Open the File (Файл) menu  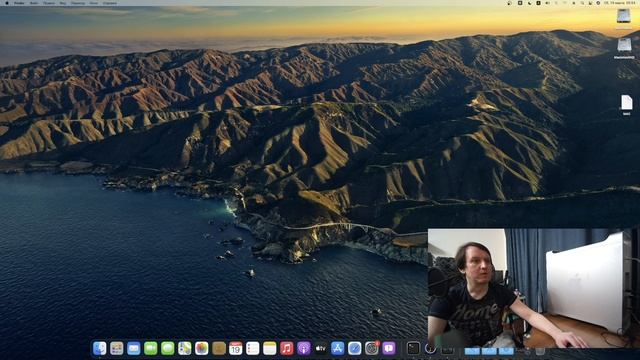pos(34,3)
